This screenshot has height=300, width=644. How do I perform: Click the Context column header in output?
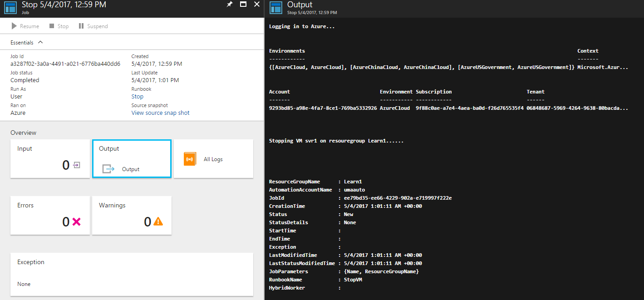(x=588, y=51)
